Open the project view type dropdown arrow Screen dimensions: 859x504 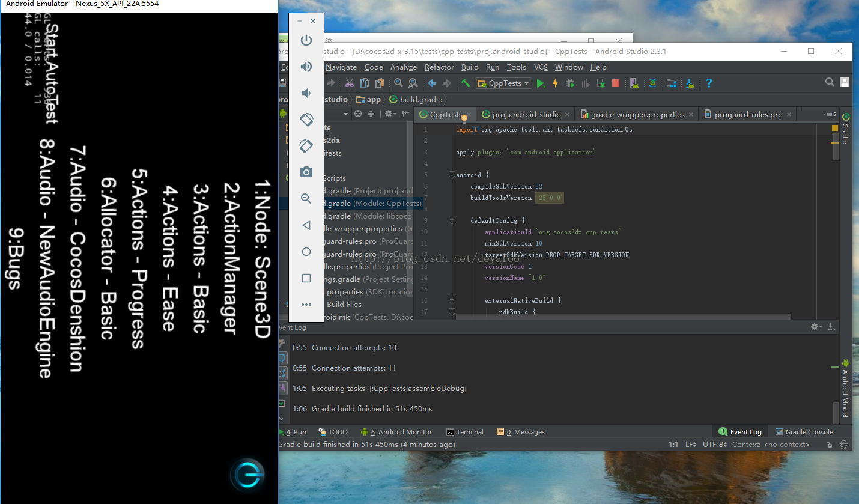(346, 114)
